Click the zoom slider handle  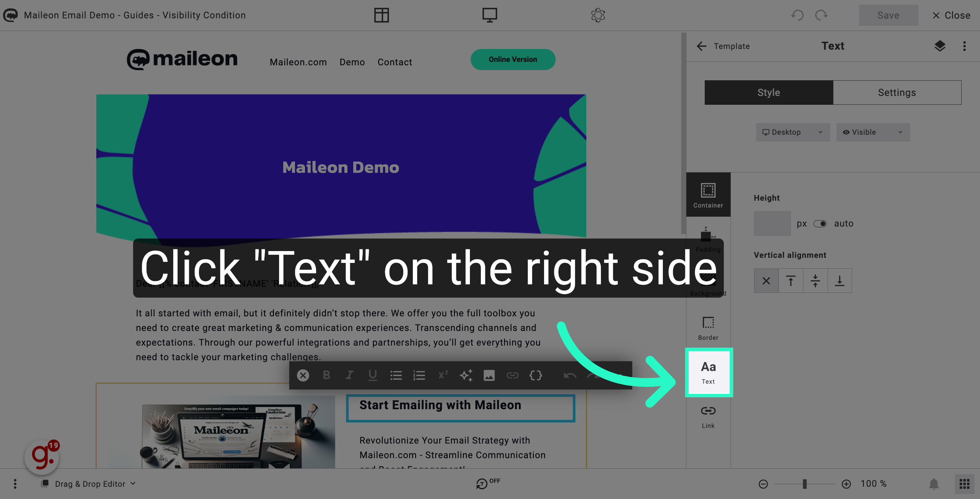pyautogui.click(x=804, y=484)
